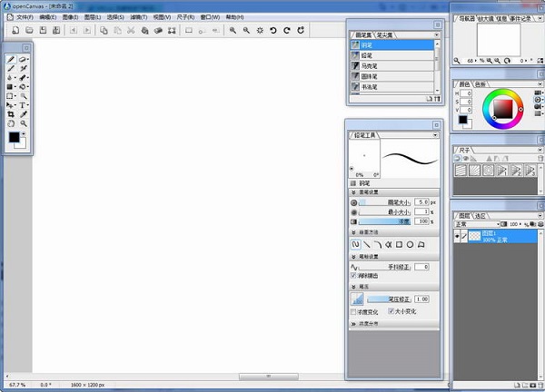Viewport: 545px width, 392px height.
Task: Open the ruler panel dropdown arrow
Action: coord(540,150)
